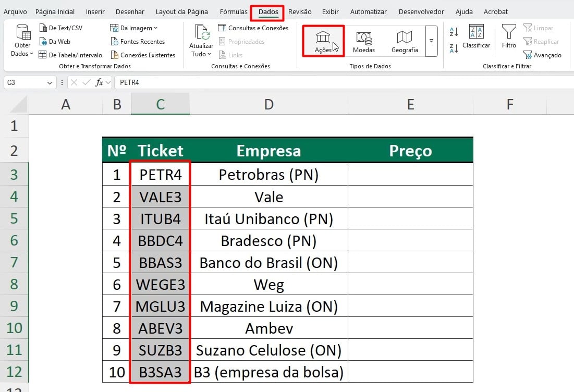Viewport: 574px width, 392px height.
Task: Click cell B3SA3
Action: (x=161, y=372)
